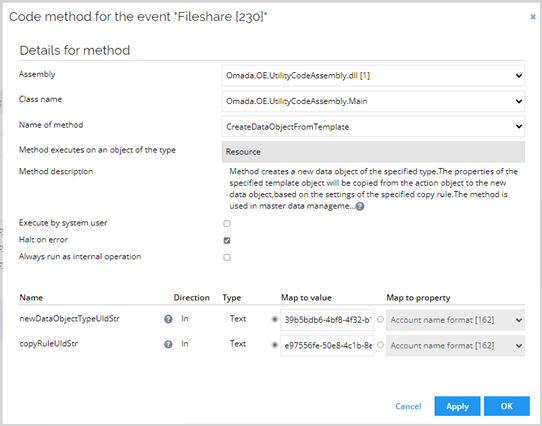
Task: Open property dropdown for copyRuleUIdStr row
Action: [x=455, y=345]
